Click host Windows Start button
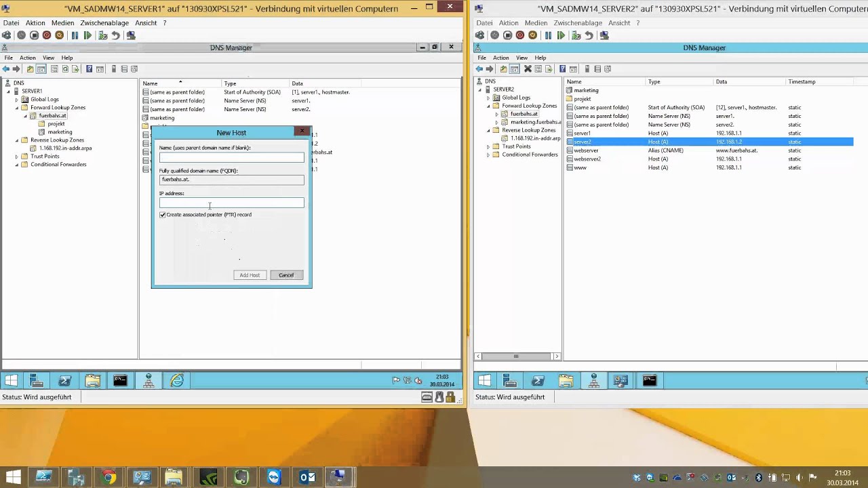Viewport: 868px width, 488px height. (x=12, y=477)
